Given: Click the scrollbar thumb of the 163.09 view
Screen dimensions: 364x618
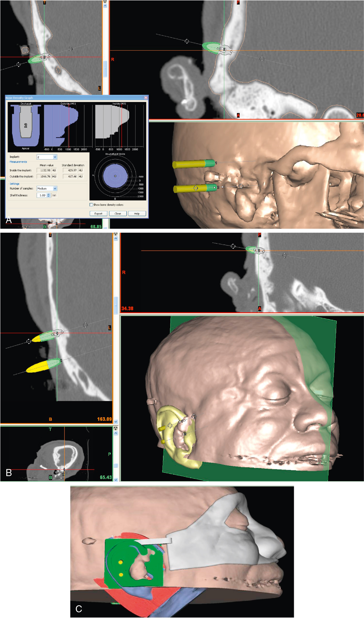Looking at the screenshot, I should 116,305.
